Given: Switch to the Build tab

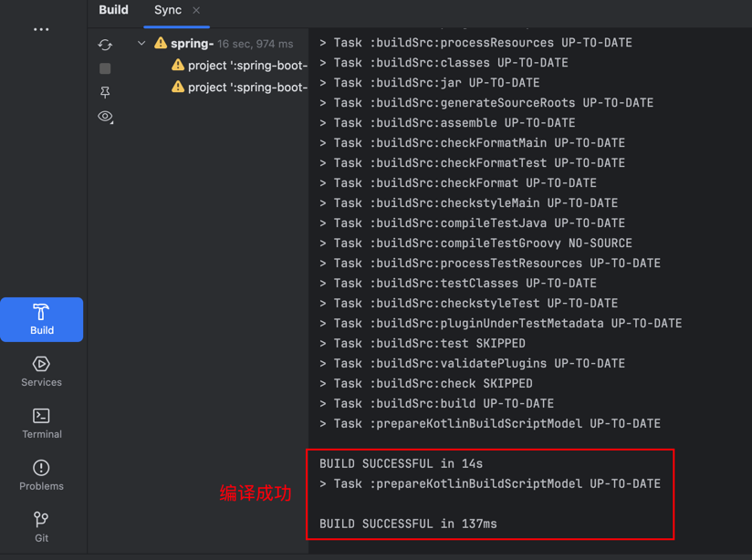Looking at the screenshot, I should click(113, 10).
